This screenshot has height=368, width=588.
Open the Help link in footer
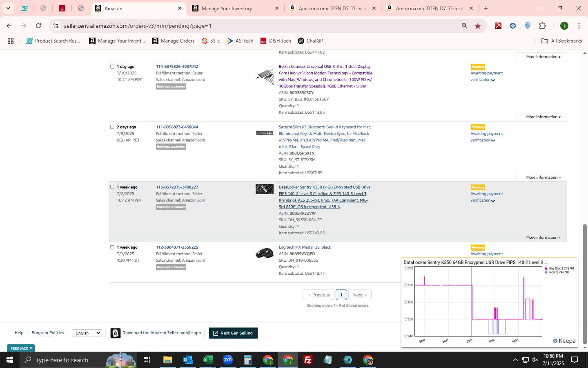click(x=19, y=333)
